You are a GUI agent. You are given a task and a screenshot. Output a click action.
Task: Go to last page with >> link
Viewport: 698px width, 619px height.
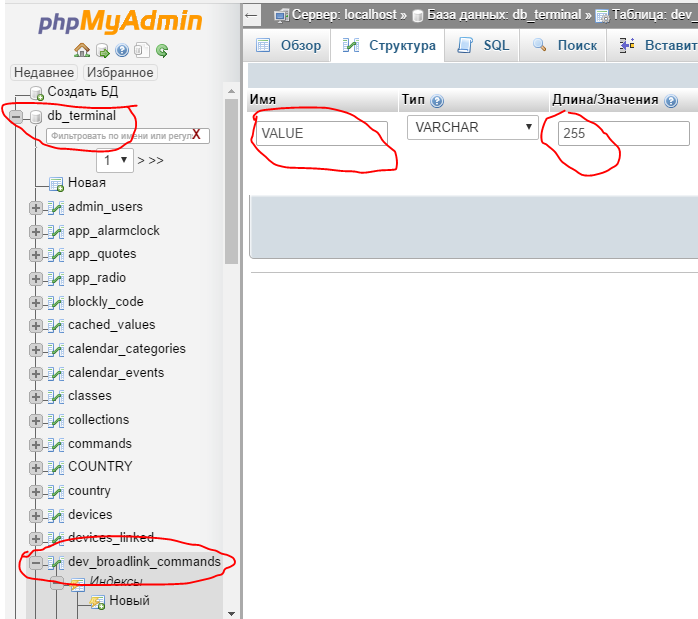156,161
